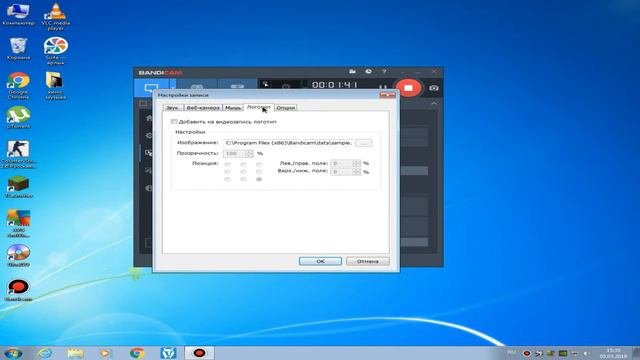Click the Изображение file path field
Screen dimensions: 640x360
point(288,143)
